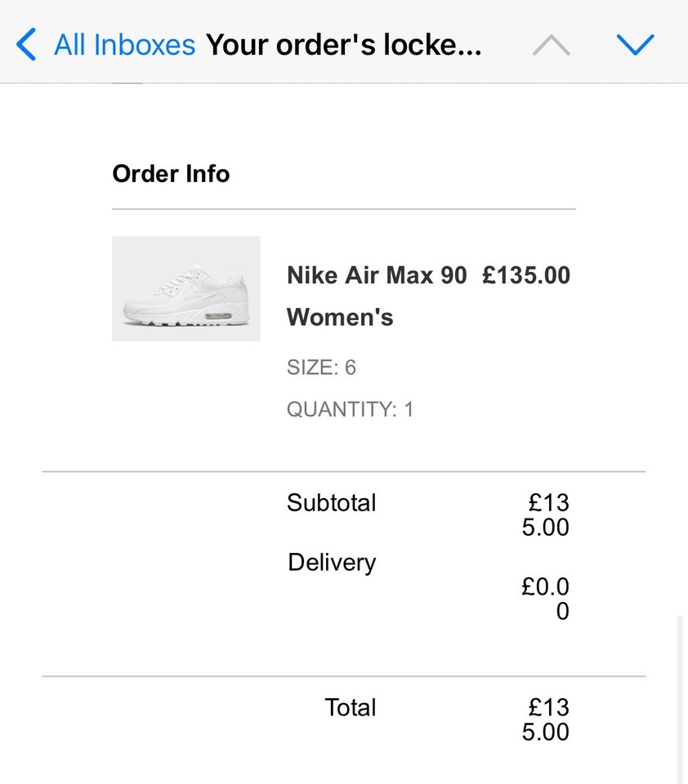Image resolution: width=688 pixels, height=784 pixels.
Task: Expand the email subject 'Your order's locke...'
Action: (346, 44)
